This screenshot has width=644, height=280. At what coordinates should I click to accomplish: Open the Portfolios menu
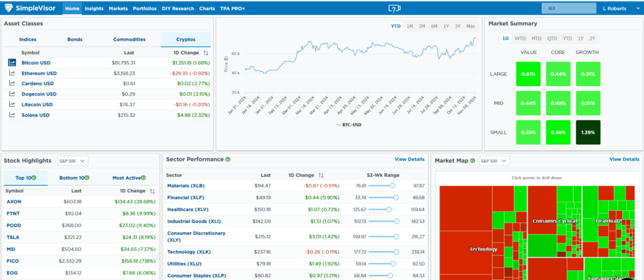pos(145,8)
